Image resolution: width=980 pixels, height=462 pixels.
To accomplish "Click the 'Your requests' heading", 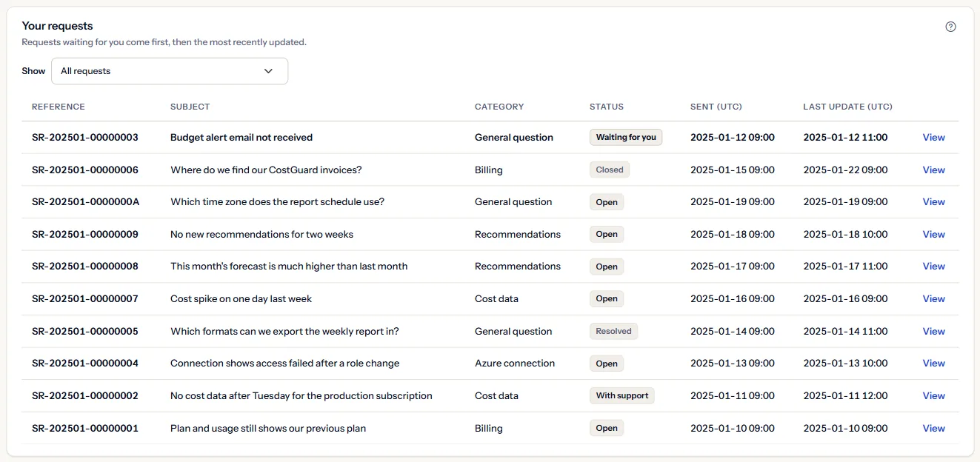I will coord(57,26).
